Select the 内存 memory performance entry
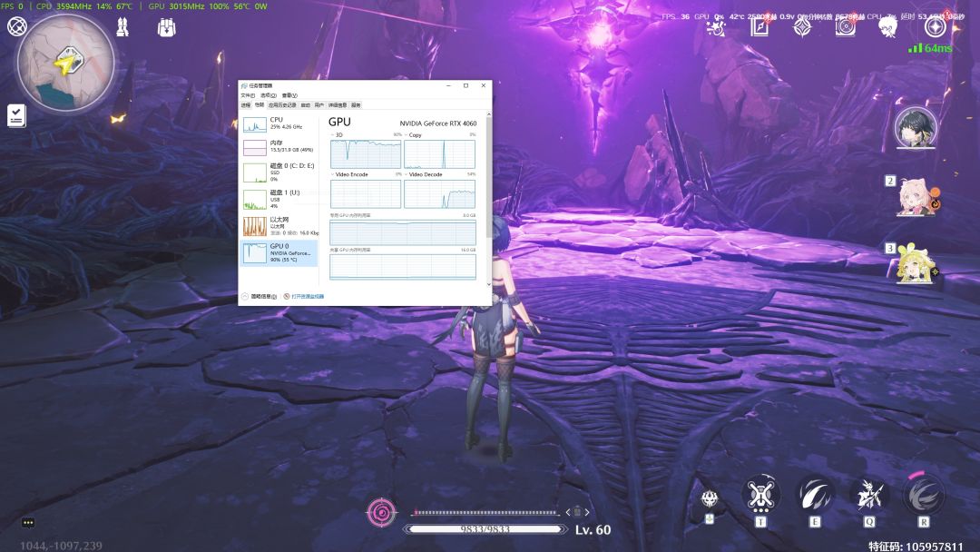980x552 pixels. pyautogui.click(x=279, y=147)
